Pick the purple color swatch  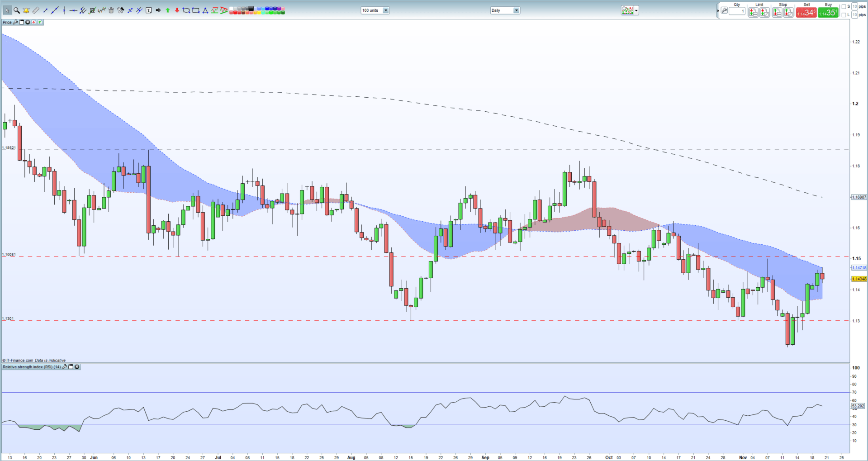tap(279, 8)
